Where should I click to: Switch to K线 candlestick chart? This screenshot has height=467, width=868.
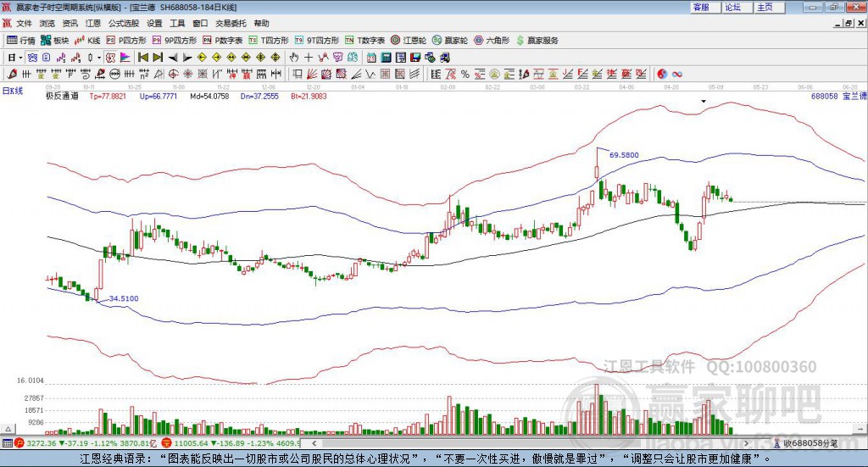click(87, 41)
